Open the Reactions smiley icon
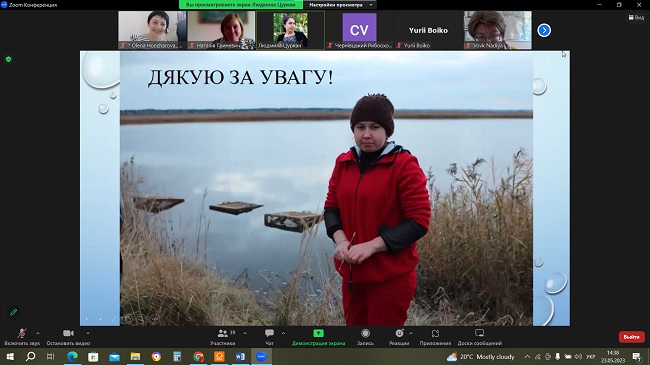 pyautogui.click(x=399, y=333)
